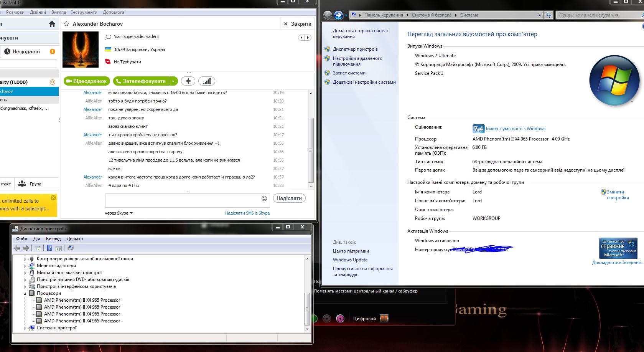Click the pink audio jack icon near Цифровой

coord(340,318)
